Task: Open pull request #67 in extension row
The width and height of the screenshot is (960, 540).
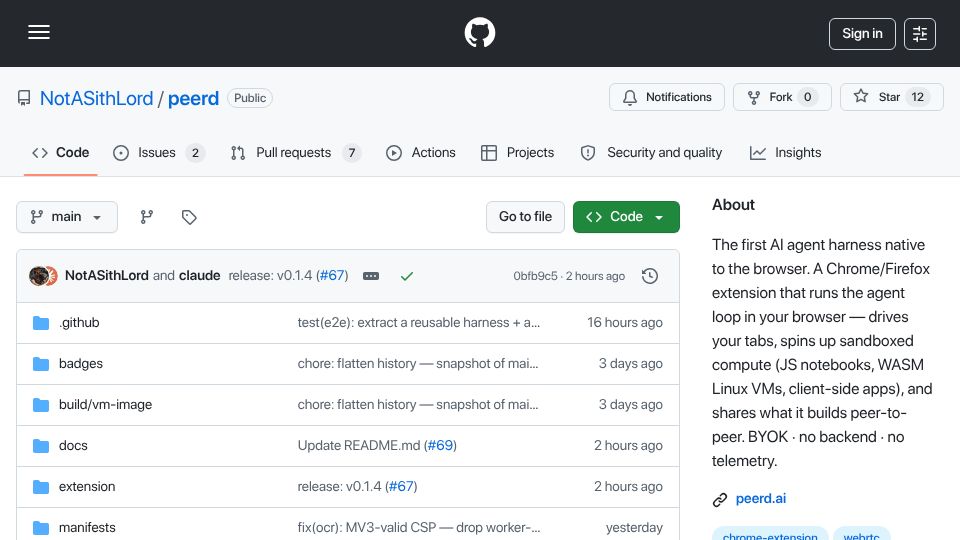Action: pyautogui.click(x=401, y=487)
